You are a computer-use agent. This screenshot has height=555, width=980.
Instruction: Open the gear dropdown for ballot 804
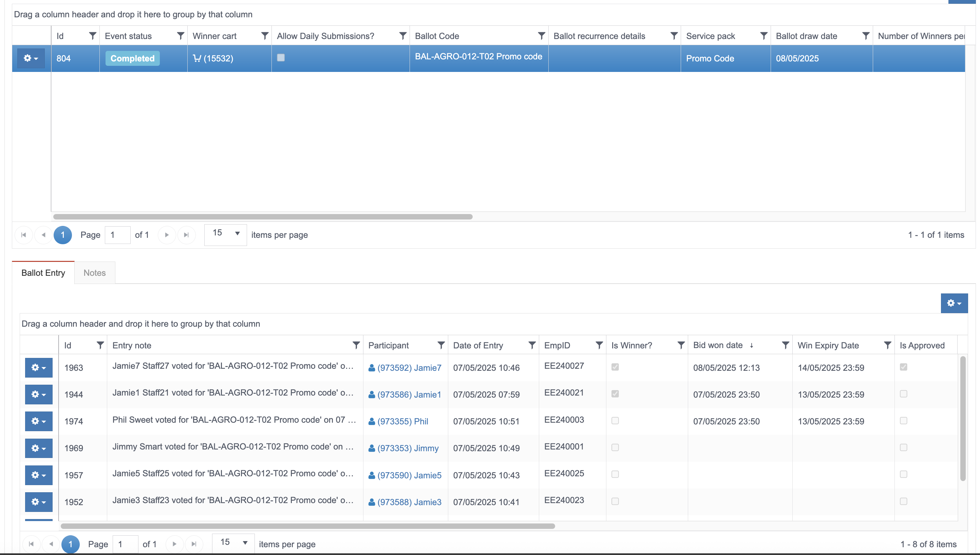pyautogui.click(x=31, y=58)
